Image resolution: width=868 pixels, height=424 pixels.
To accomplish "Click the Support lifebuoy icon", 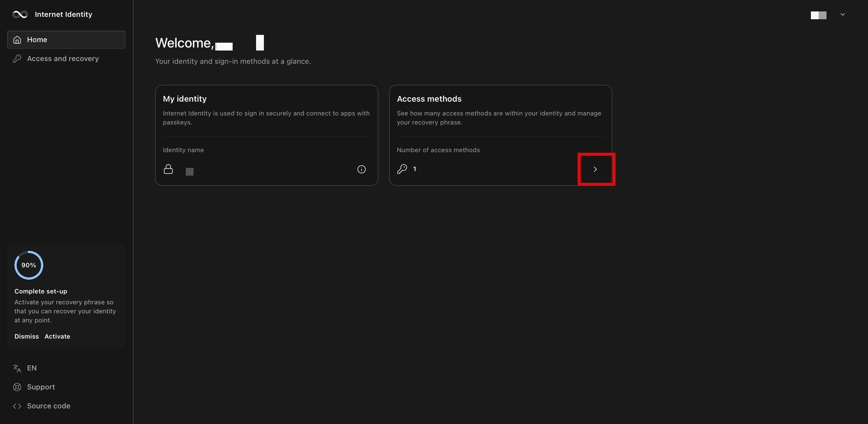I will point(17,387).
